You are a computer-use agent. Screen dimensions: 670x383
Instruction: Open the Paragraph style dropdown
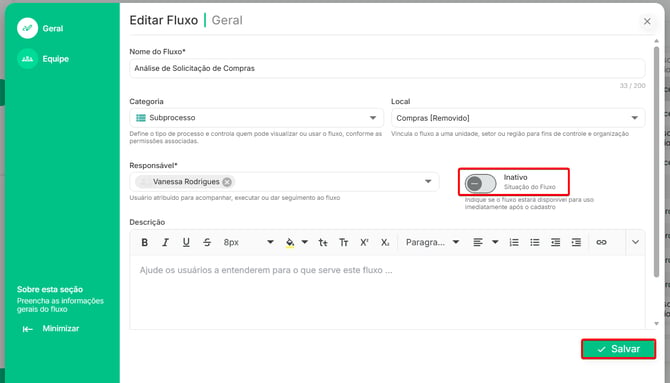click(x=432, y=242)
